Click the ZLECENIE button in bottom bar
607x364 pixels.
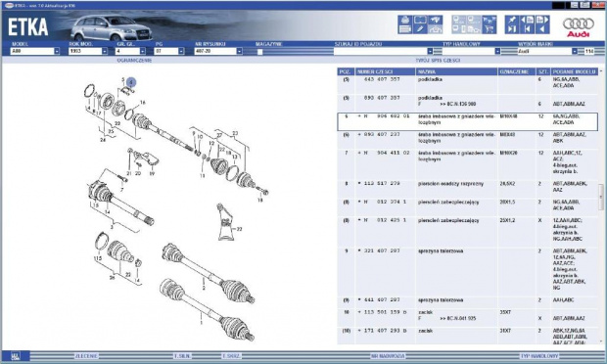[86, 356]
